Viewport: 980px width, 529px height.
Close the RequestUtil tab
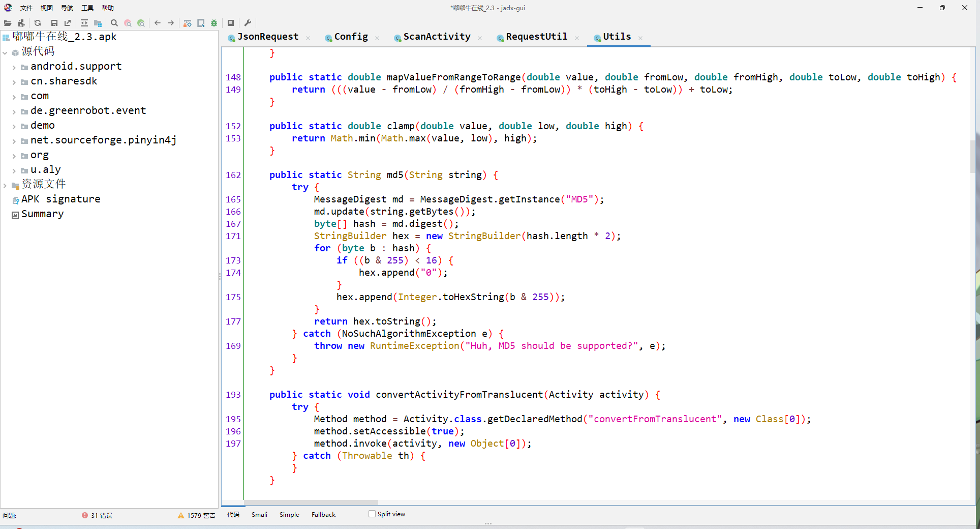577,38
